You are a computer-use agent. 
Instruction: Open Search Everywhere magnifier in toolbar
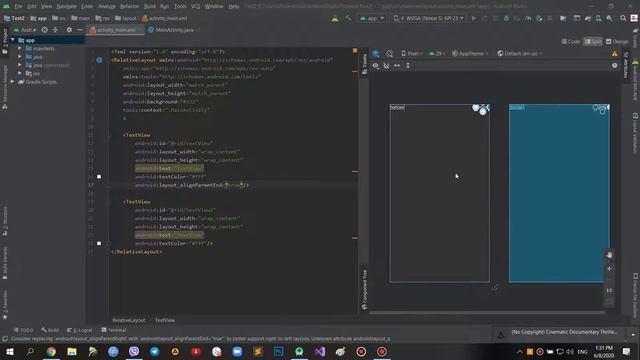(623, 18)
